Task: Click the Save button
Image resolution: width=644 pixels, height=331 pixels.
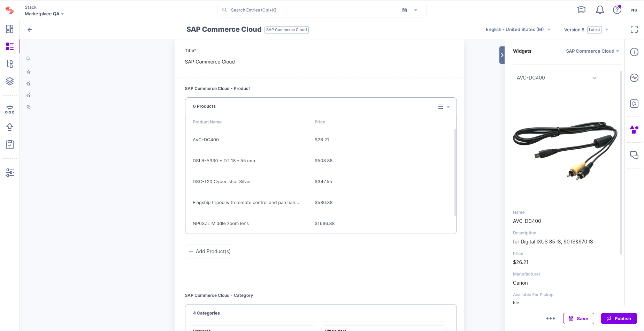Action: coord(578,318)
